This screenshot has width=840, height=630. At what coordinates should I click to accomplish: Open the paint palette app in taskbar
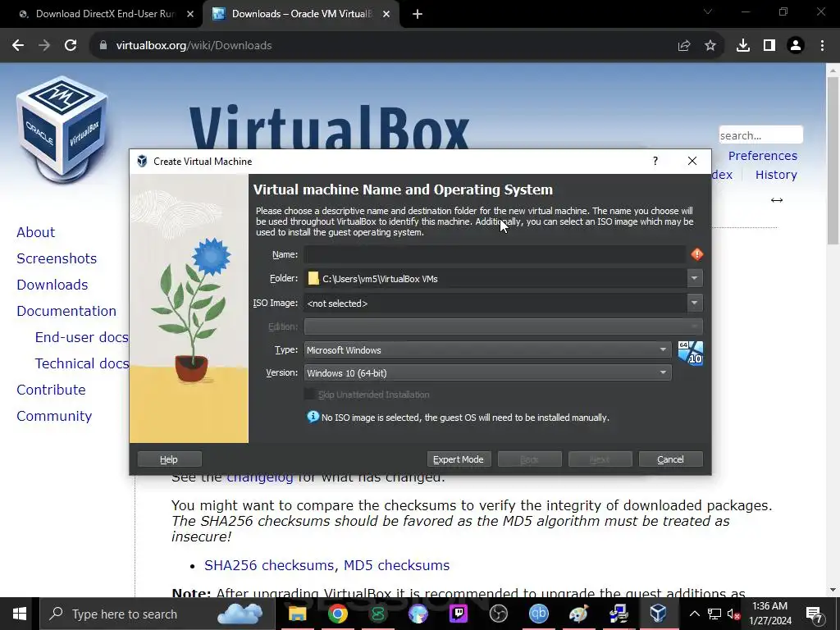point(578,614)
